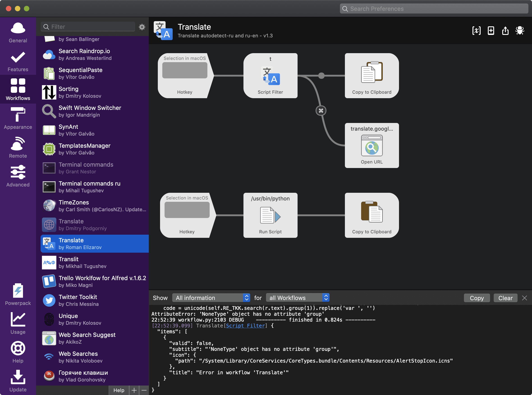Click the export workflow share icon
This screenshot has width=532, height=395.
click(505, 31)
